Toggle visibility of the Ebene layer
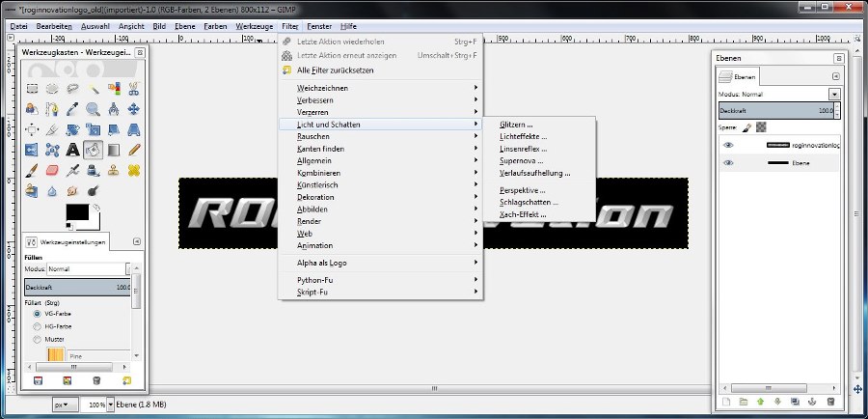 pos(728,163)
